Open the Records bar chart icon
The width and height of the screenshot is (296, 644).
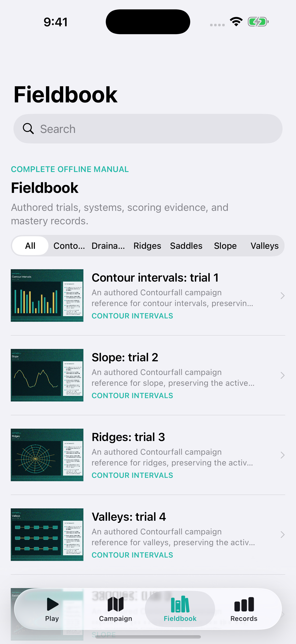244,604
